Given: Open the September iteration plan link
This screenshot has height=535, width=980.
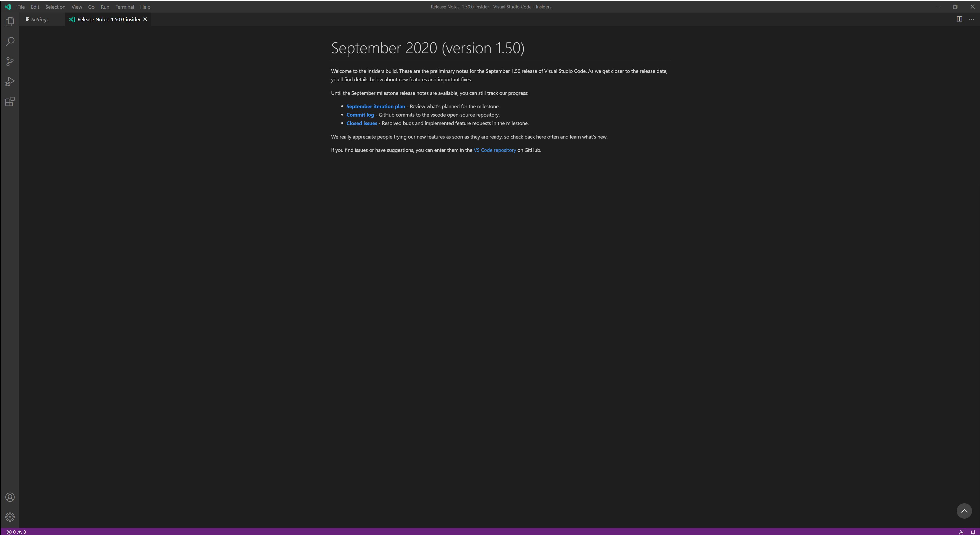Looking at the screenshot, I should pyautogui.click(x=376, y=106).
